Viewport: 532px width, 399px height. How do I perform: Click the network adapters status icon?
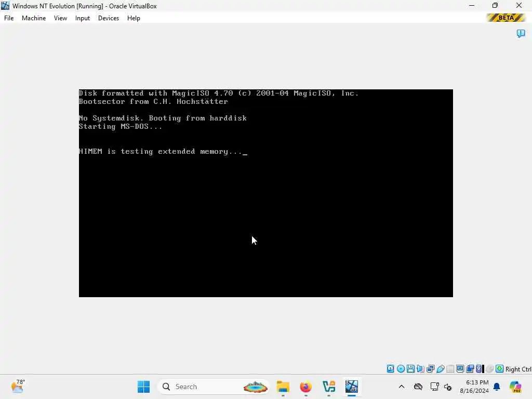tap(431, 368)
